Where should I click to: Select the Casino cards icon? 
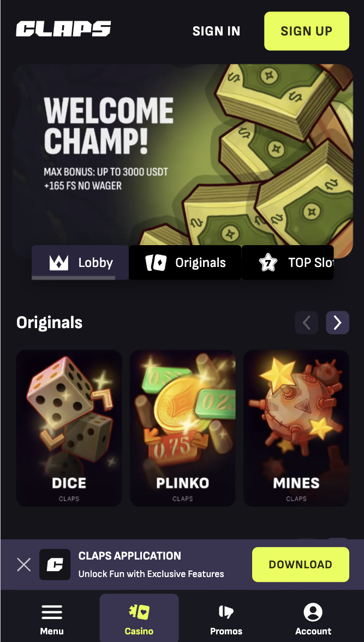(x=139, y=612)
